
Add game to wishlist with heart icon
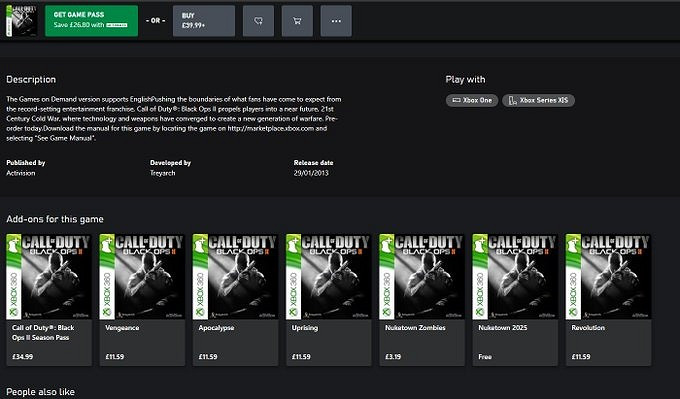pyautogui.click(x=258, y=21)
